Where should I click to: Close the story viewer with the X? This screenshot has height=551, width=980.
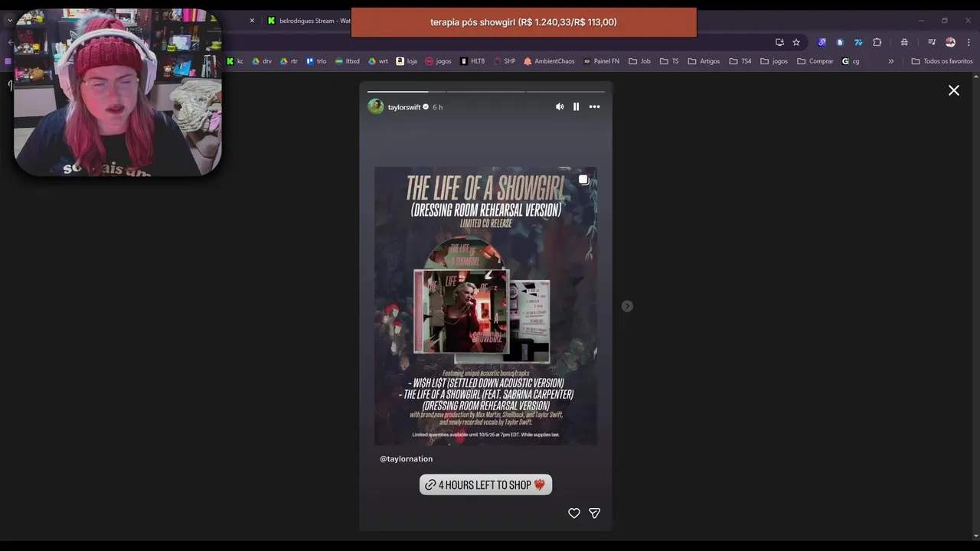[x=954, y=90]
